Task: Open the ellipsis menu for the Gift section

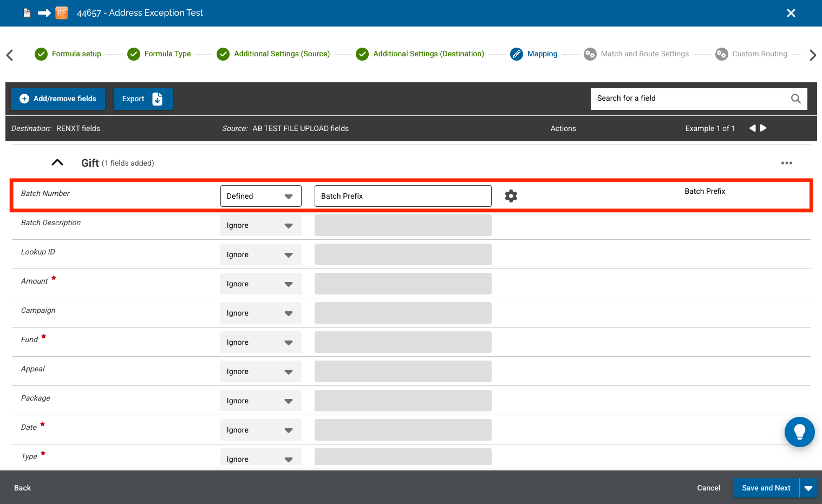Action: point(787,162)
